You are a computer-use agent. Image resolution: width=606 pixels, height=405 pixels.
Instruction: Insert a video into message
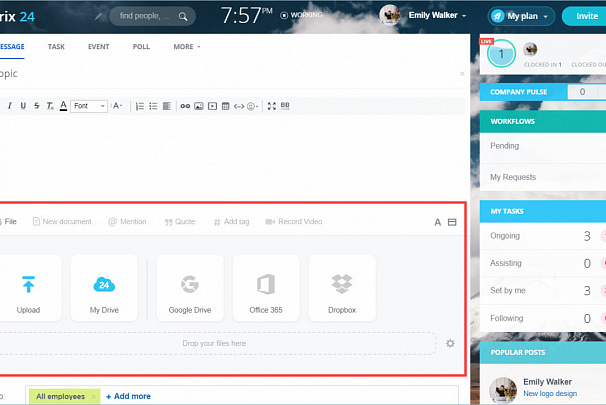click(212, 106)
